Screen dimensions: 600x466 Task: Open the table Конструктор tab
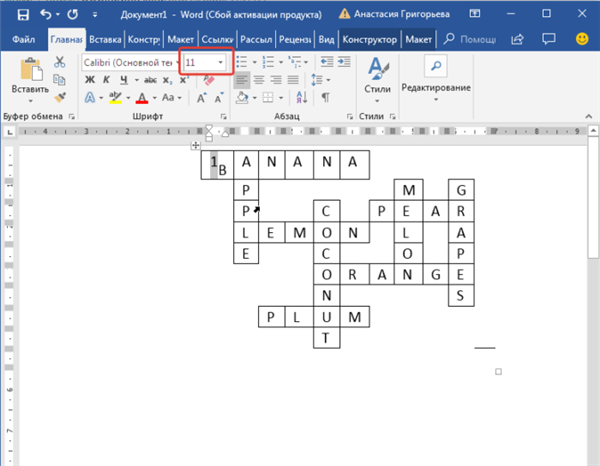click(370, 39)
